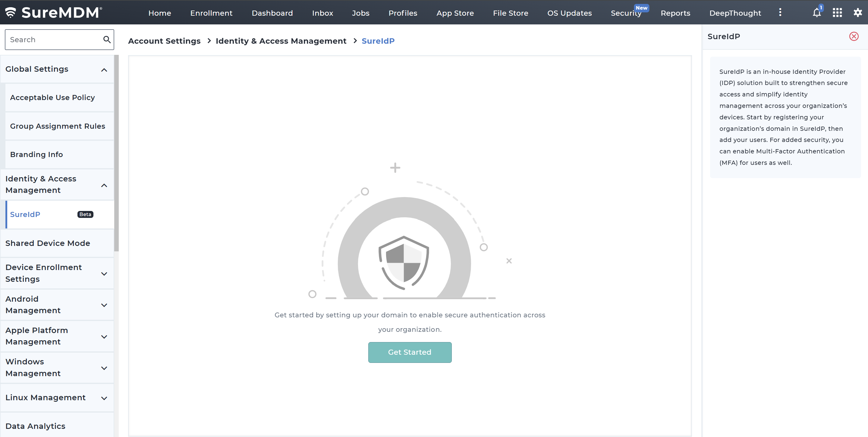Screen dimensions: 868x437
Task: Click the sidebar vertical scrollbar
Action: pos(116,153)
